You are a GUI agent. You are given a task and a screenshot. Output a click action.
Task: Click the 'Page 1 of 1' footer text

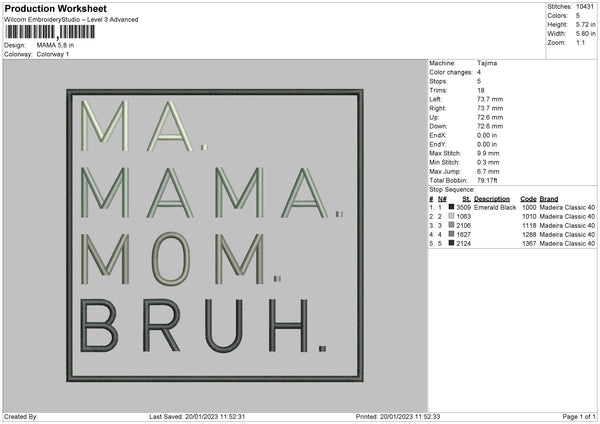pyautogui.click(x=579, y=416)
